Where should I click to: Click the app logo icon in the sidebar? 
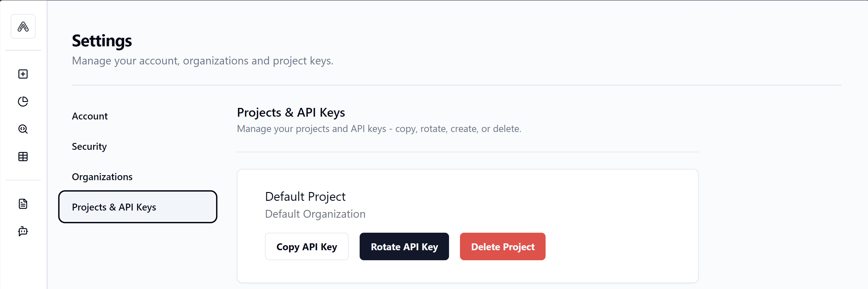coord(23,26)
